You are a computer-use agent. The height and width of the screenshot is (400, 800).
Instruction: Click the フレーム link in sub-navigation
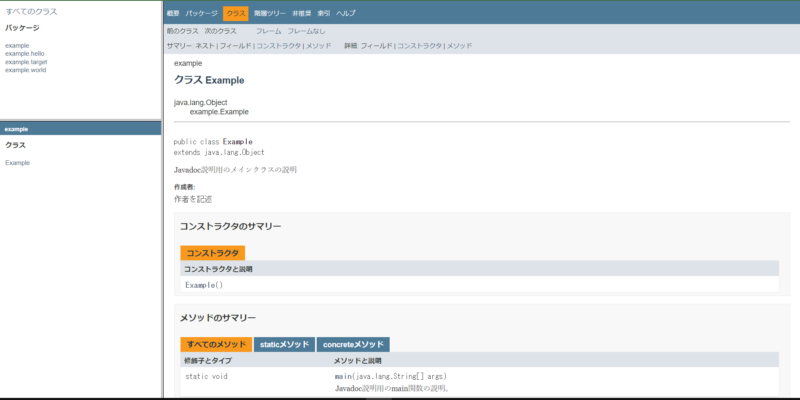[268, 31]
